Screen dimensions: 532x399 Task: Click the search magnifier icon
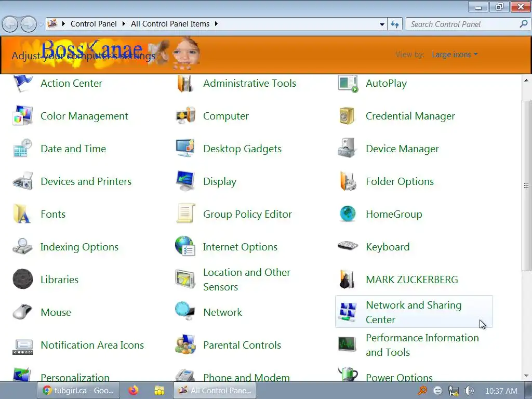(x=524, y=24)
